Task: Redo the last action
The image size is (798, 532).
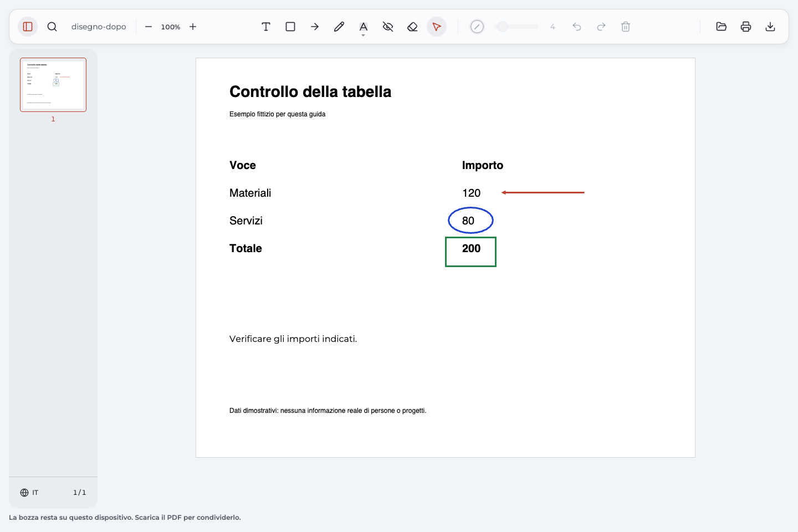Action: coord(601,27)
